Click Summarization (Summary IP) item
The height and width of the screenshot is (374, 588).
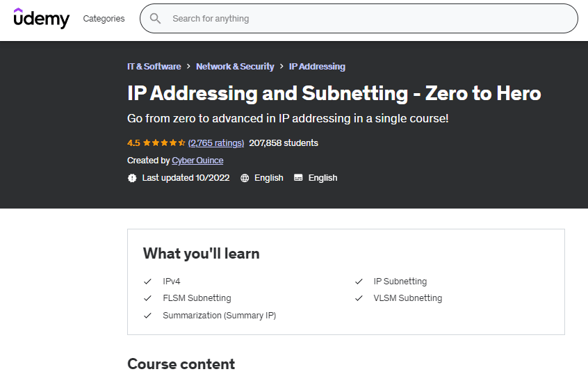point(220,316)
